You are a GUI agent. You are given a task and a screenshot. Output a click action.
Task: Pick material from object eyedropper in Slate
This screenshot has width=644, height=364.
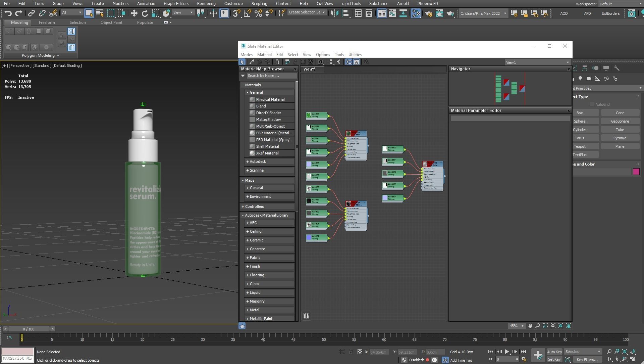(x=252, y=62)
